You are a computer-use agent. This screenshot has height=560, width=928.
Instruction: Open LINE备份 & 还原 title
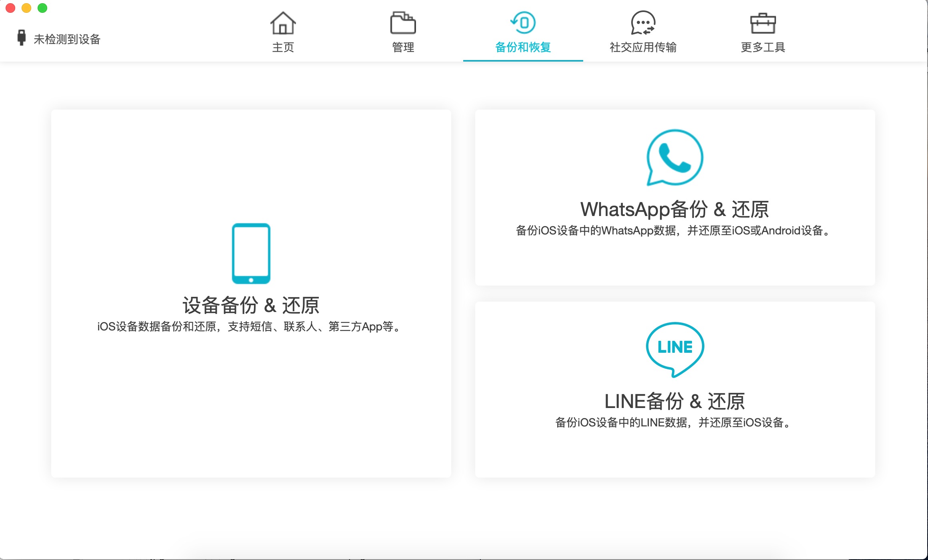(x=675, y=401)
